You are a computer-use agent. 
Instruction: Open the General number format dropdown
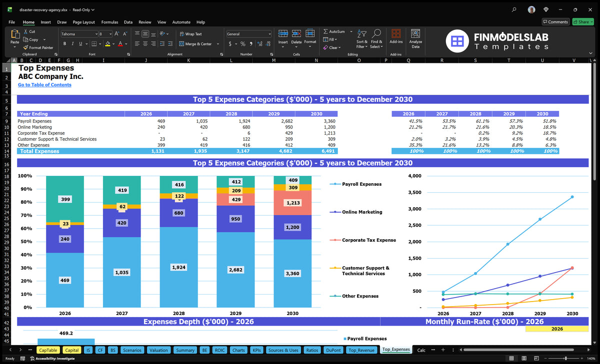(269, 34)
